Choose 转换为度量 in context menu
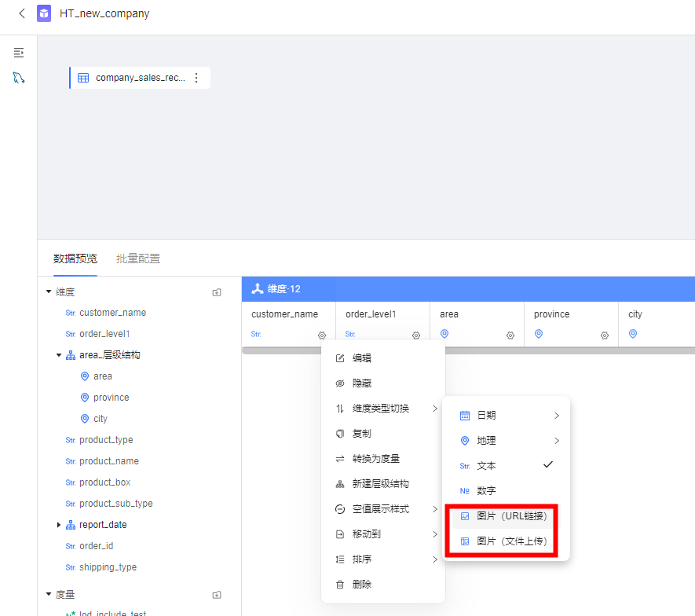Screen dimensions: 695x616 [375, 459]
